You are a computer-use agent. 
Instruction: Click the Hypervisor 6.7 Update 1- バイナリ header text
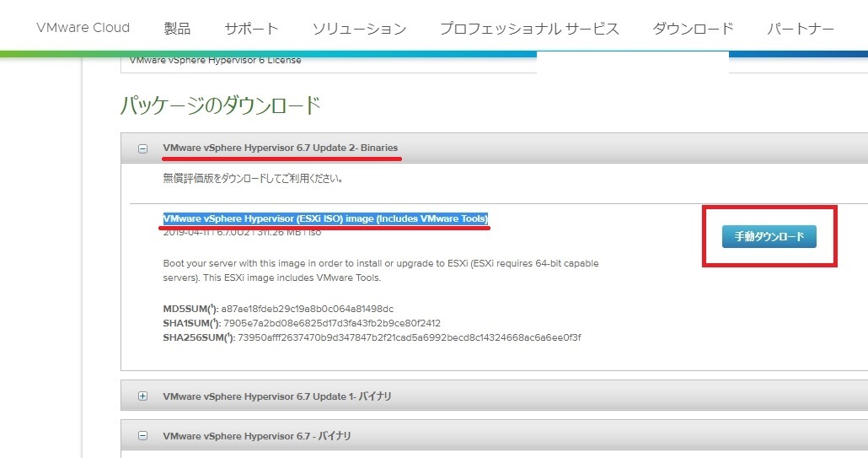tap(276, 396)
